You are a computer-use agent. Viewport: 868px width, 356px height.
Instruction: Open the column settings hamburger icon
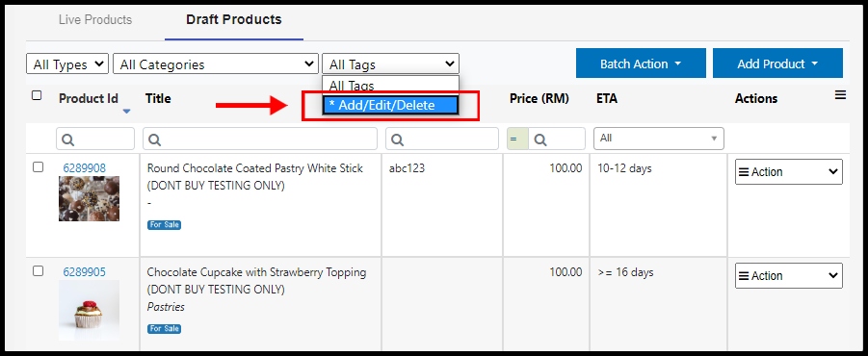tap(840, 95)
